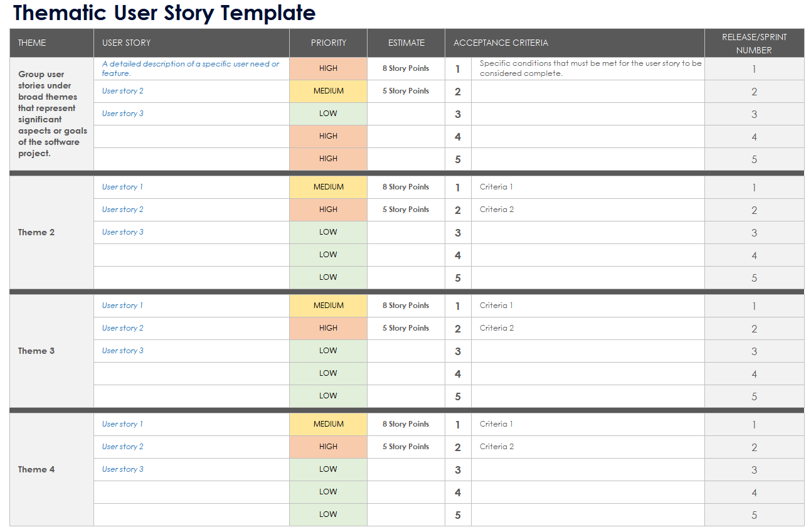Open 'User story 3' in the Theme 4 section

pos(122,469)
